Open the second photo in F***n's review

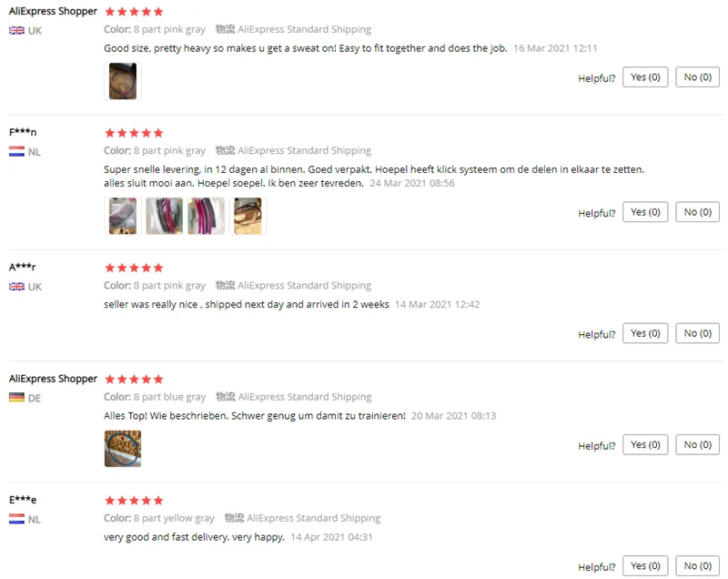coord(165,216)
